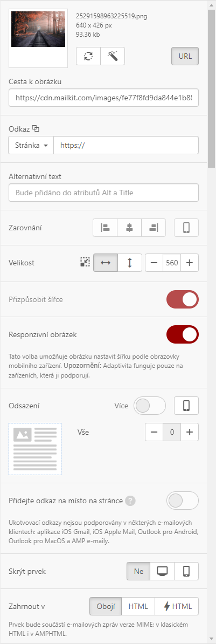Open the Stránka link type dropdown
The width and height of the screenshot is (216, 644).
[31, 146]
